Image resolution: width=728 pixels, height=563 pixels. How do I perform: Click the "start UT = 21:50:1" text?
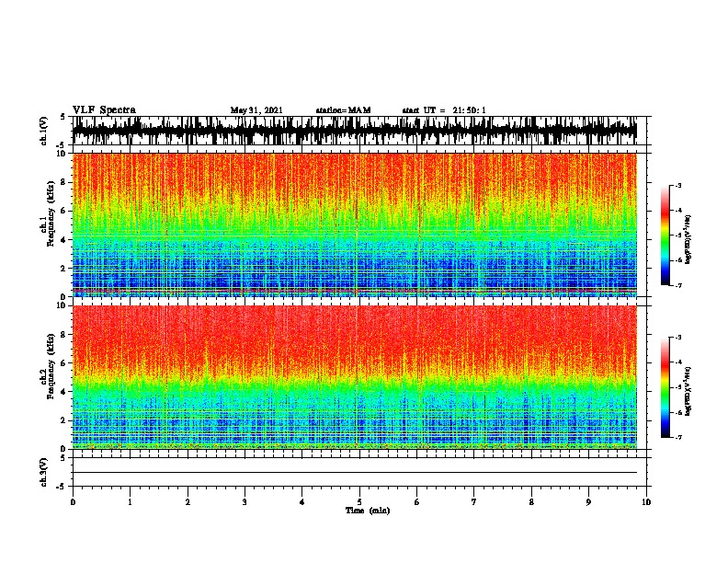tap(444, 110)
